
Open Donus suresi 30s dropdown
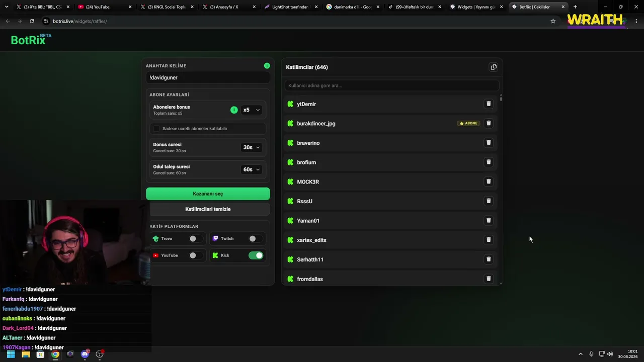[252, 147]
